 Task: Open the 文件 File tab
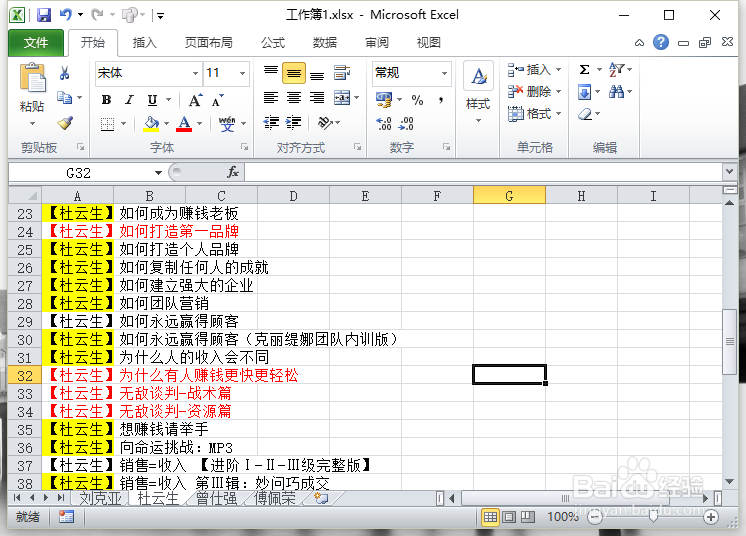tap(36, 43)
